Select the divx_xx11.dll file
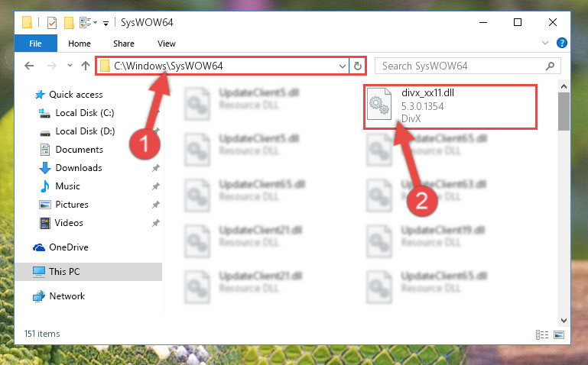 point(450,107)
